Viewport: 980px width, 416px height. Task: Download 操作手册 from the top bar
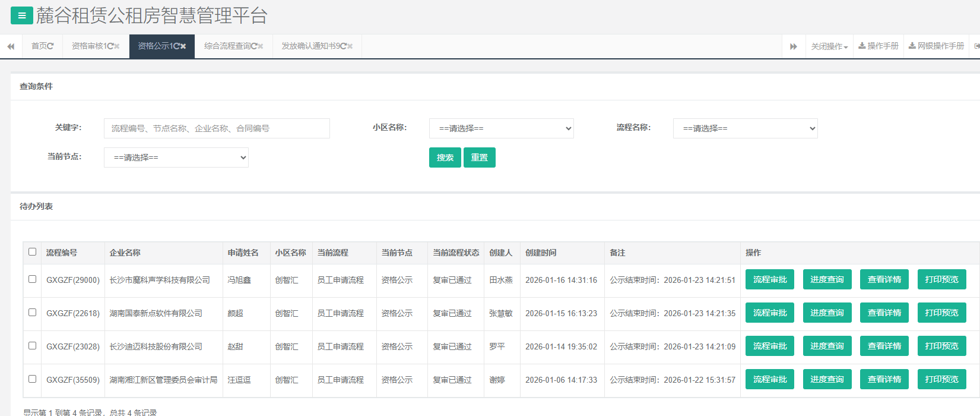tap(878, 46)
